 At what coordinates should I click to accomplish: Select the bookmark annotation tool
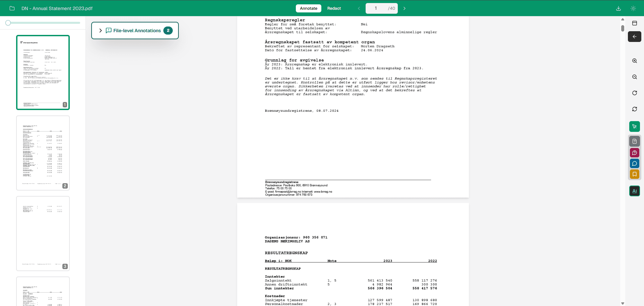(x=635, y=174)
